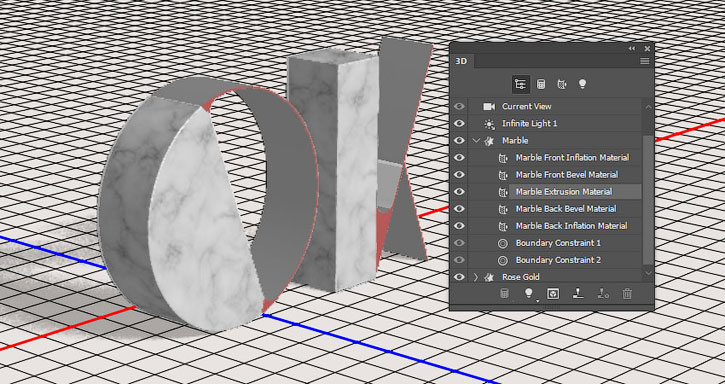
Task: Click material icon of Marble Back Bevel
Action: tap(503, 209)
